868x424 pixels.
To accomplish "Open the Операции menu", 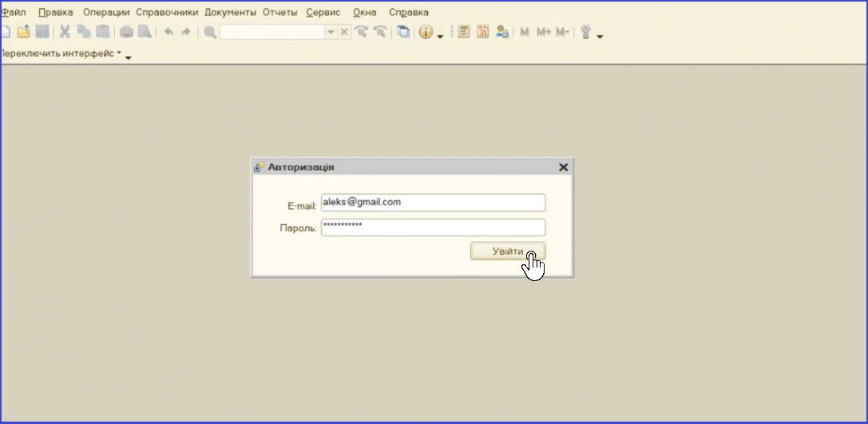I will pyautogui.click(x=106, y=12).
